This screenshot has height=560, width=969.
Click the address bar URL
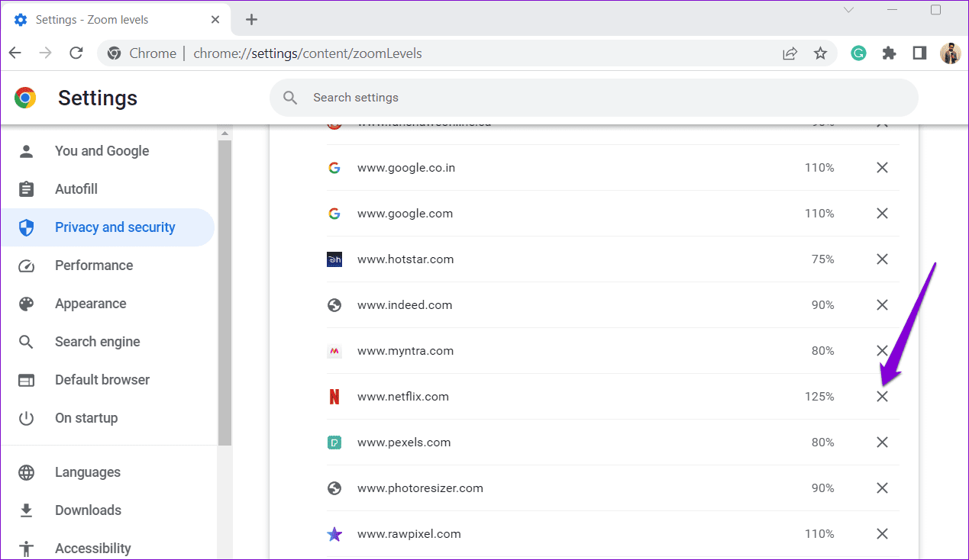pos(308,53)
